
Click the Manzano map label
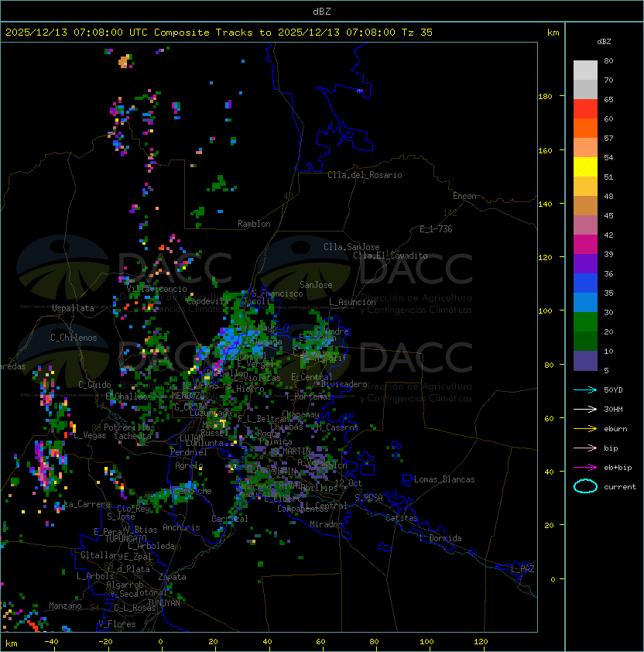click(65, 606)
